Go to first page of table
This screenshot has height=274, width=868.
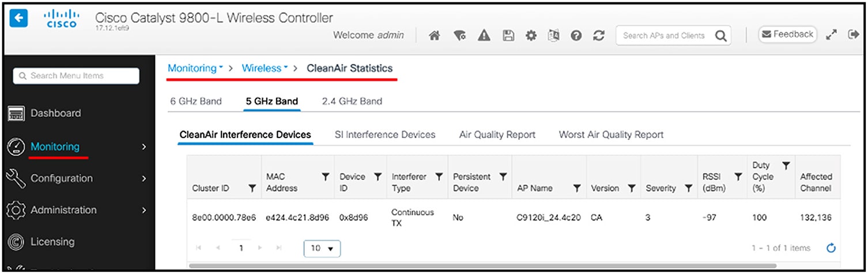pos(199,248)
